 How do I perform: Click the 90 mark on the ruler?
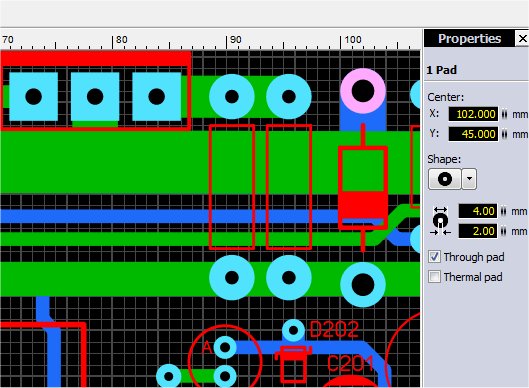coord(235,40)
